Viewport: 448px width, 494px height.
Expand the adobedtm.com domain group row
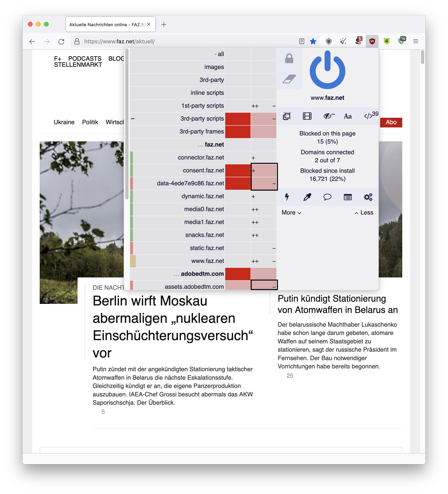point(177,274)
